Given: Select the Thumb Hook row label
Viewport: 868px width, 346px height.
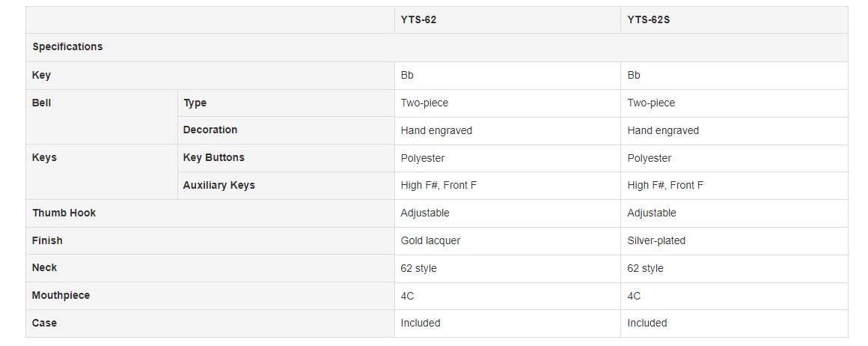Looking at the screenshot, I should point(64,213).
